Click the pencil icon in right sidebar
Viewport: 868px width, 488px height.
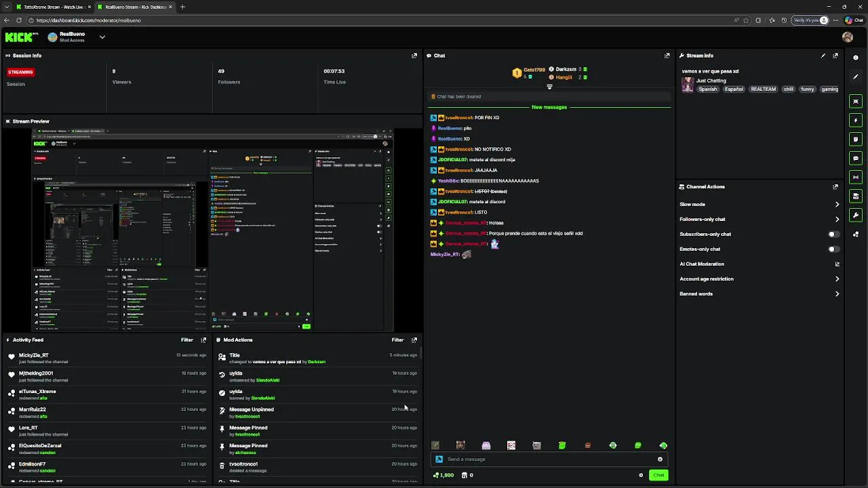pyautogui.click(x=856, y=77)
